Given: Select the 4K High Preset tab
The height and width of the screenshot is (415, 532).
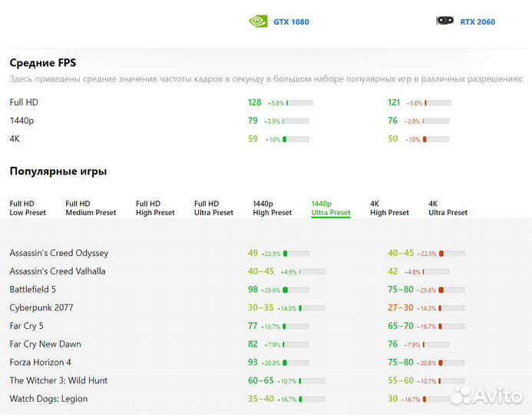Looking at the screenshot, I should (389, 208).
